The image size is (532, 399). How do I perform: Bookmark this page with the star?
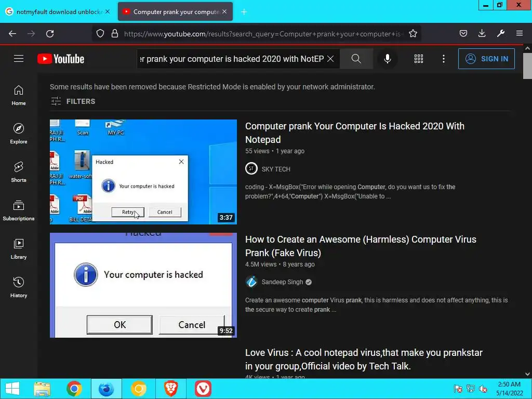(413, 34)
